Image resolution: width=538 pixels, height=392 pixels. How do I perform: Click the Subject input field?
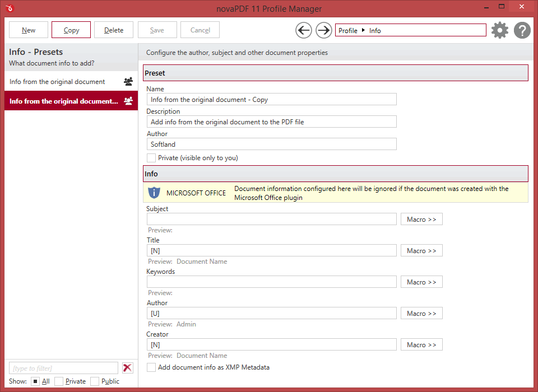[271, 219]
